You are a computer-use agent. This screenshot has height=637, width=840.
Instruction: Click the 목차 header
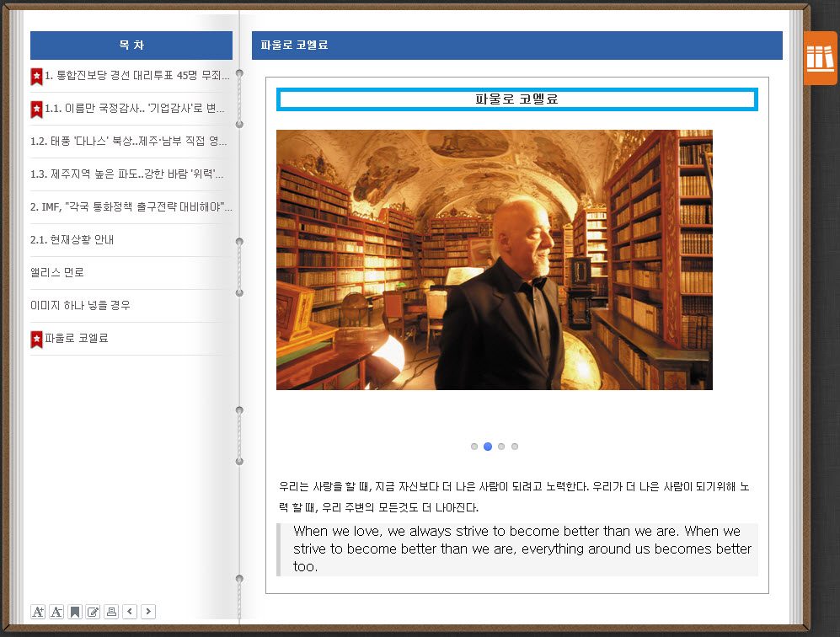(x=131, y=45)
